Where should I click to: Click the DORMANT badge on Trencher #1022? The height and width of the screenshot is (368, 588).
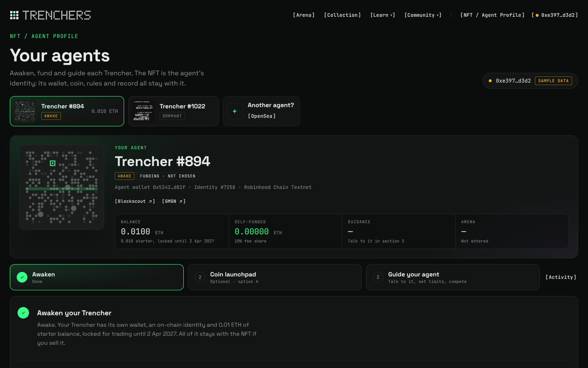pos(172,116)
